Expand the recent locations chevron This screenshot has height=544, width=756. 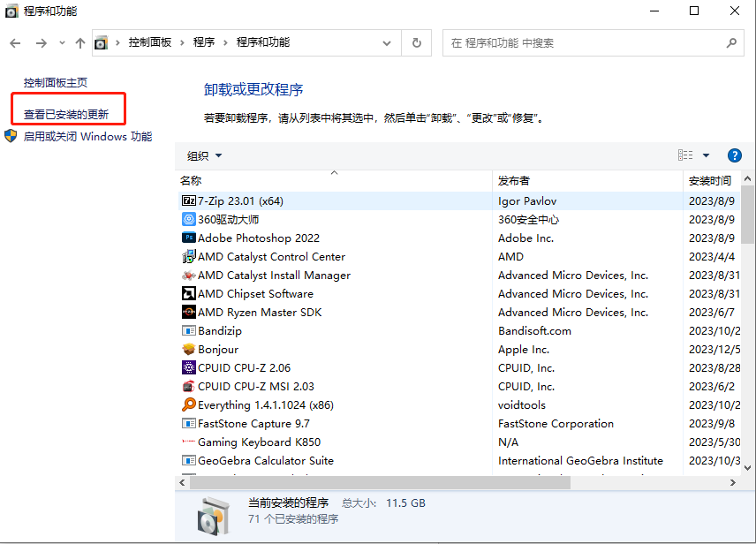tap(61, 42)
